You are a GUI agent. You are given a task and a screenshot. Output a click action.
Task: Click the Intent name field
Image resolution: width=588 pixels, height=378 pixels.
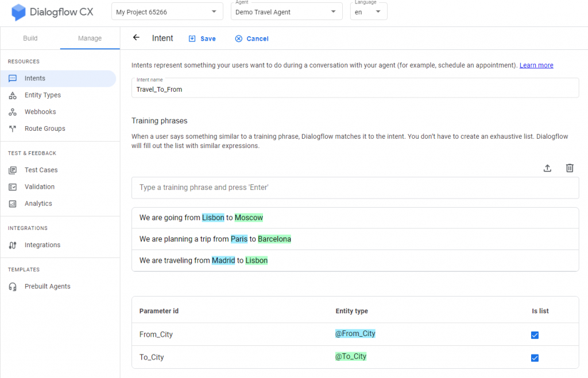355,88
